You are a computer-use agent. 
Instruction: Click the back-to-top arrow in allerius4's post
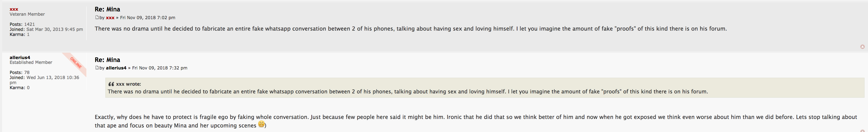[862, 131]
